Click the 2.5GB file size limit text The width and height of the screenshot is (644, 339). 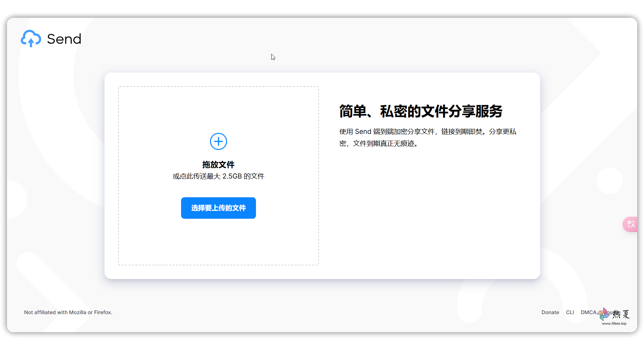[232, 176]
